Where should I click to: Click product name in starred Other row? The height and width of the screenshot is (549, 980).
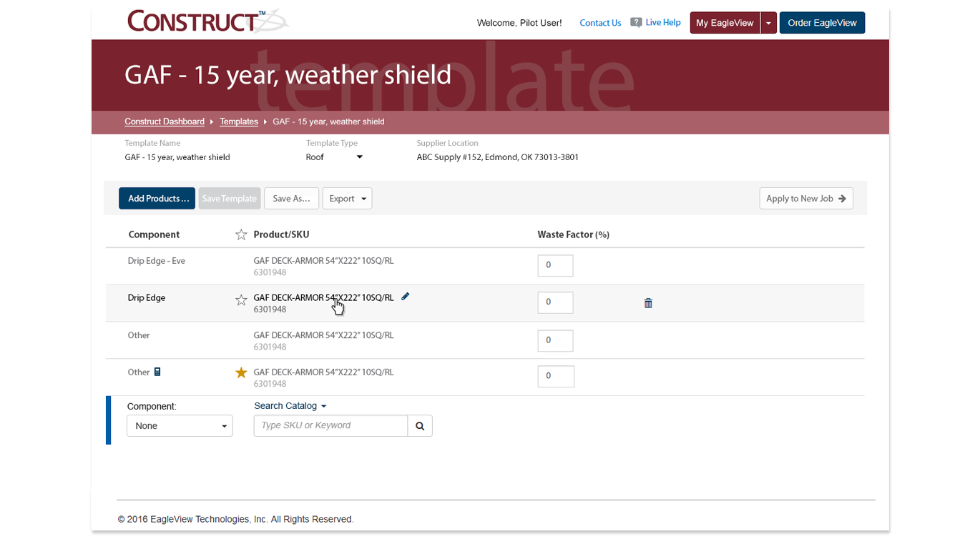[324, 372]
